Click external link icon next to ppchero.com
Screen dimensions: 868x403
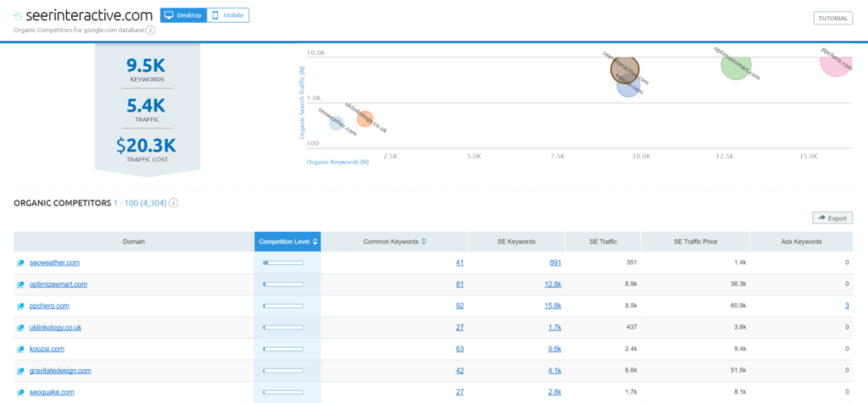[21, 306]
